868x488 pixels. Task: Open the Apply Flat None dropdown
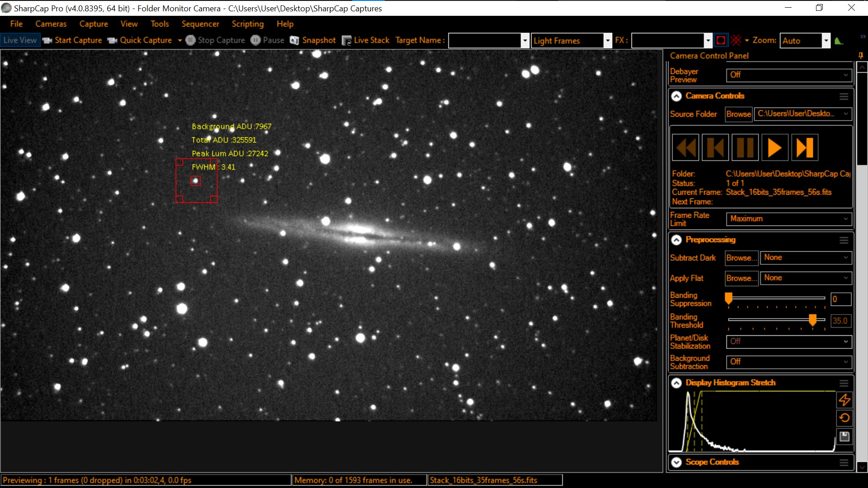[806, 278]
